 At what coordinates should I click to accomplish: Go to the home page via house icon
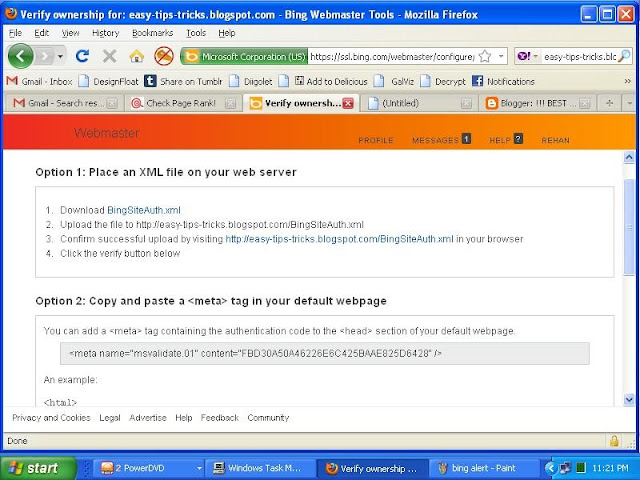(137, 56)
